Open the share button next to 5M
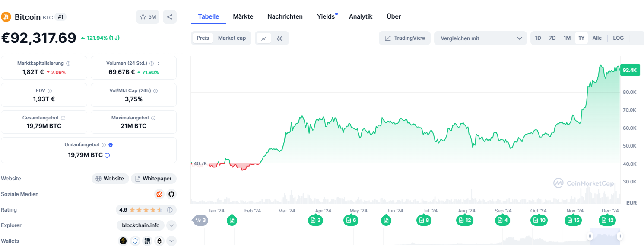644x247 pixels. pos(170,17)
